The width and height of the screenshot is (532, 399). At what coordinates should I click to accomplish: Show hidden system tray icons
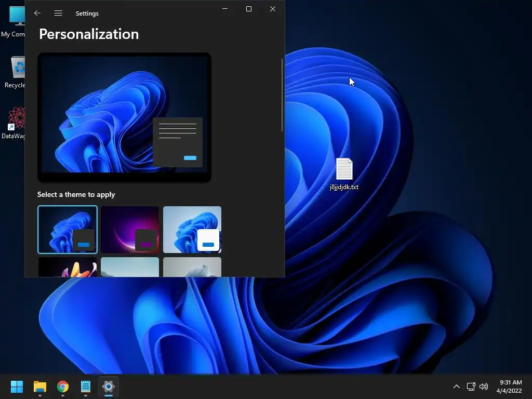[457, 387]
